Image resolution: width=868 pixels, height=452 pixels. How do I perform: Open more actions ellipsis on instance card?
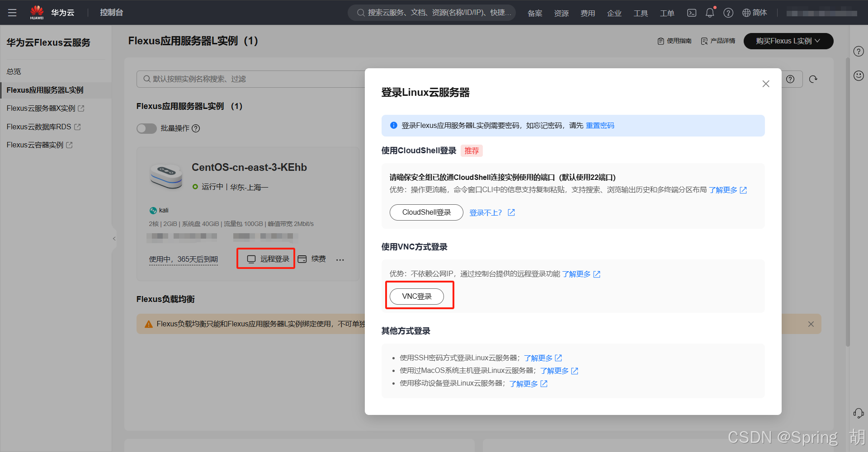pos(340,259)
